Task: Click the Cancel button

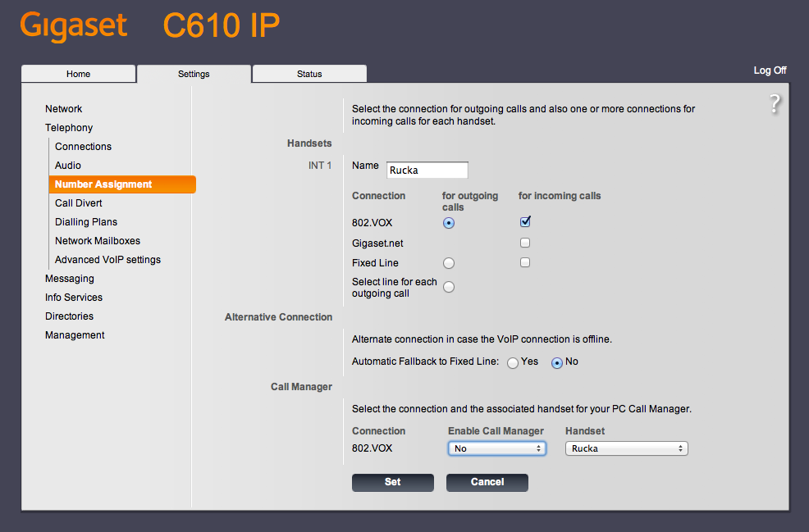Action: (x=487, y=483)
